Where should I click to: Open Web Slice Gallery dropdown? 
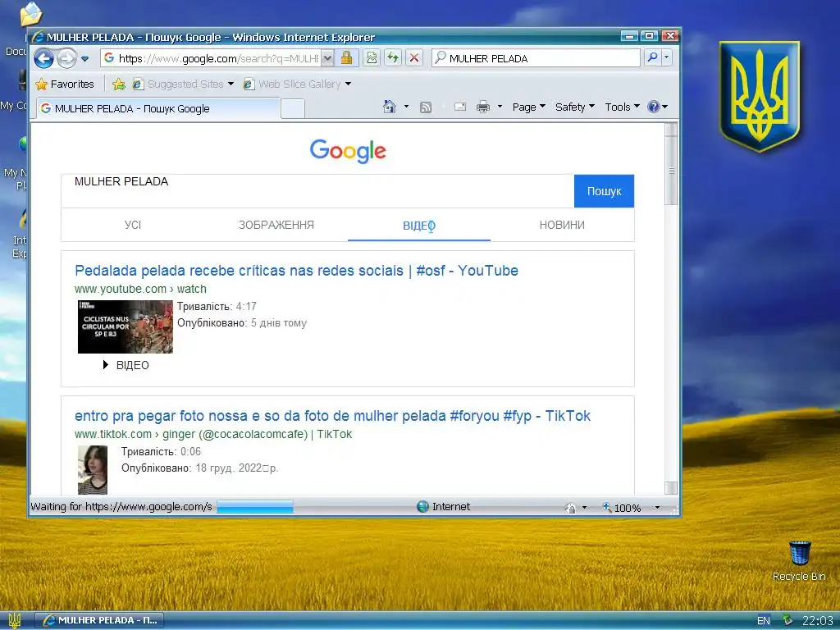coord(348,84)
